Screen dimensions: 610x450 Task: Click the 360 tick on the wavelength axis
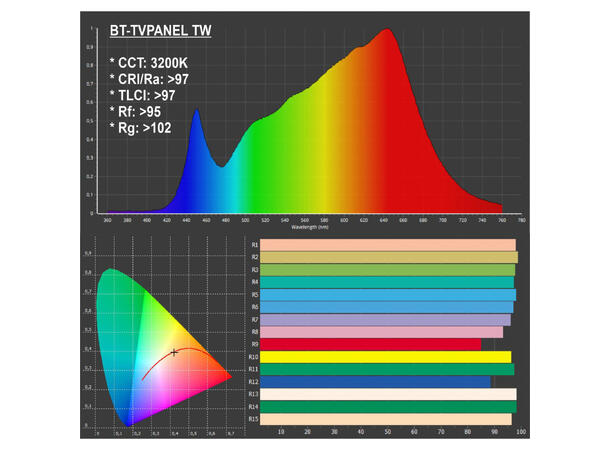[x=107, y=220]
